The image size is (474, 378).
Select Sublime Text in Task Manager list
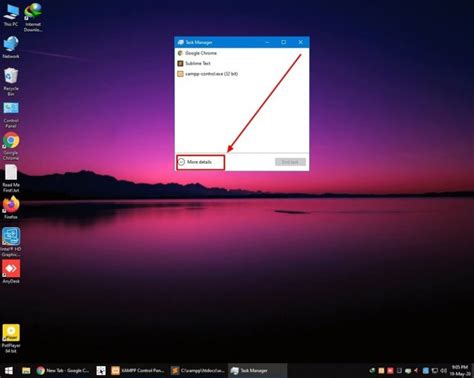tap(242, 63)
